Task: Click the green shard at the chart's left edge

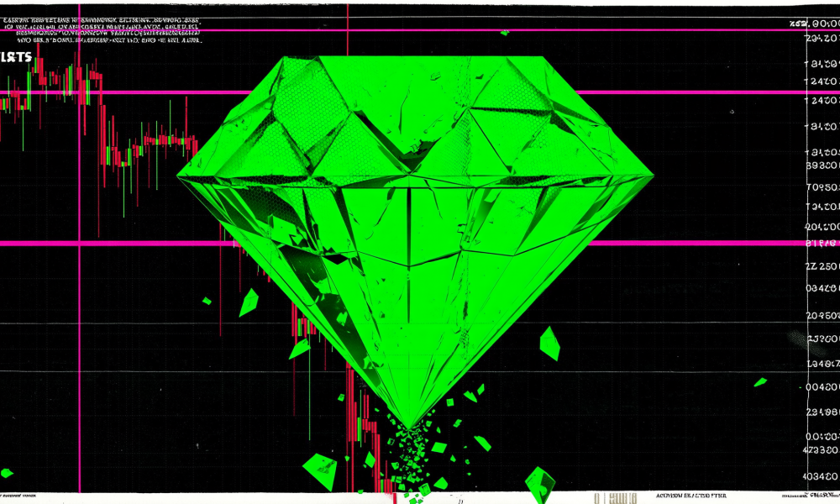Action: (x=7, y=473)
